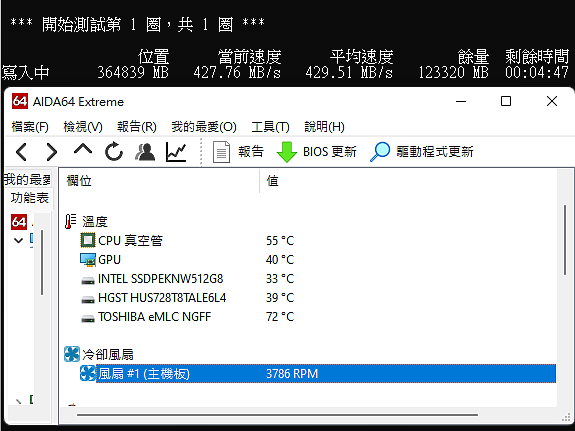Switch to the 功能表 sidebar tab

[x=30, y=198]
